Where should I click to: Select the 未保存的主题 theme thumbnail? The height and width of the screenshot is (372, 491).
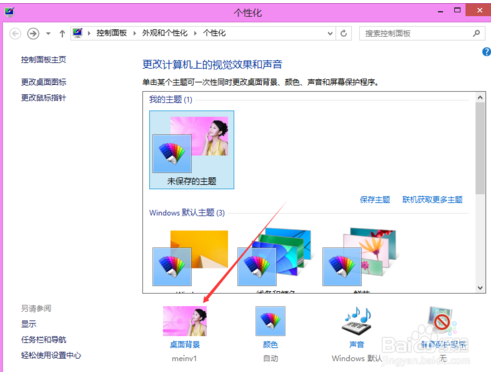192,150
